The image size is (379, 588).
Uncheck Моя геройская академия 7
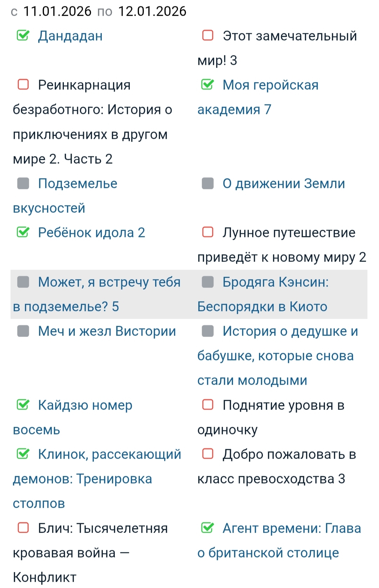click(x=207, y=85)
